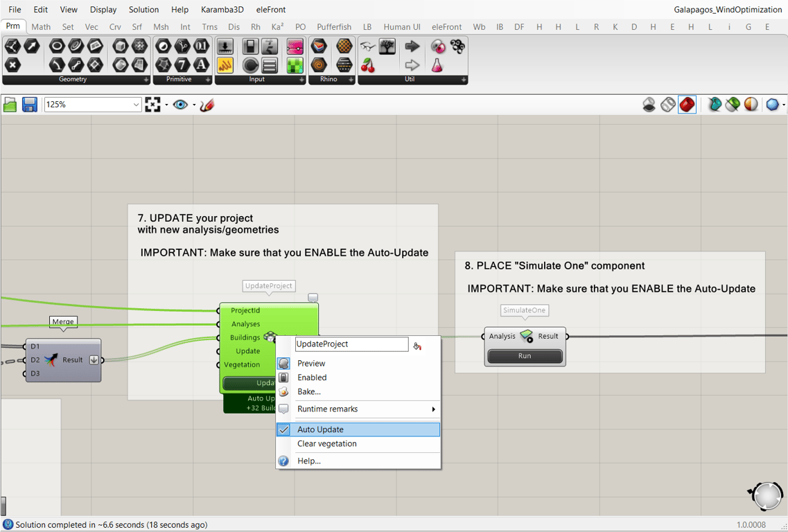
Task: Toggle preview selected objects only
Action: tap(733, 105)
